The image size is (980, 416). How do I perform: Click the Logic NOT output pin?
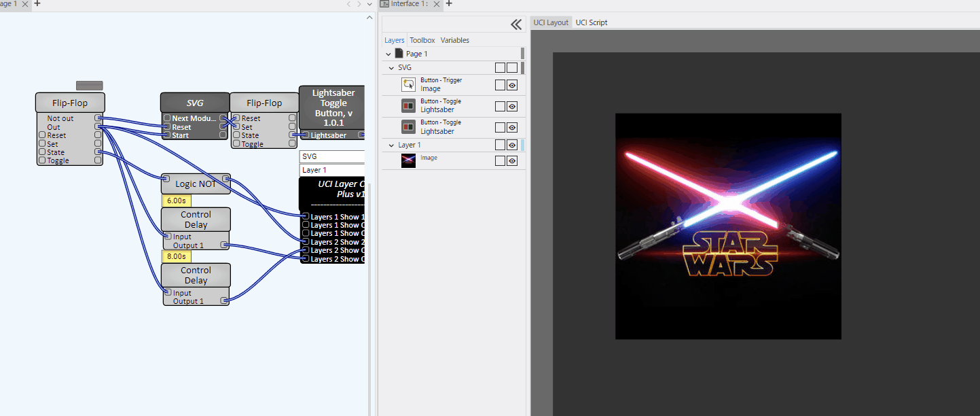click(226, 179)
